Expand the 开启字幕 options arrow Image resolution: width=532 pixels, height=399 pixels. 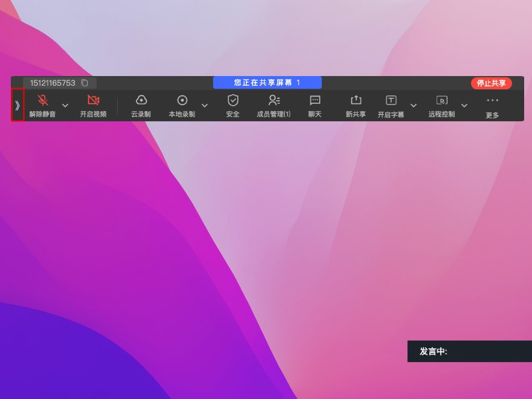tap(414, 106)
